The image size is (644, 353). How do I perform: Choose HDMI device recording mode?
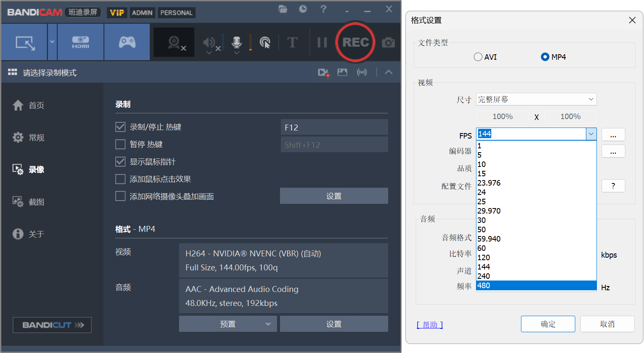81,42
